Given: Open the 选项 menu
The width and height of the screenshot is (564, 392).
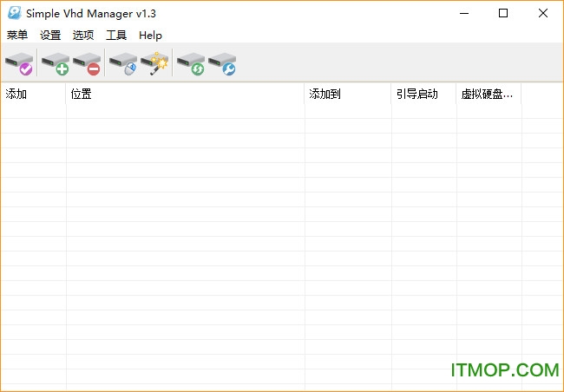Looking at the screenshot, I should (83, 36).
